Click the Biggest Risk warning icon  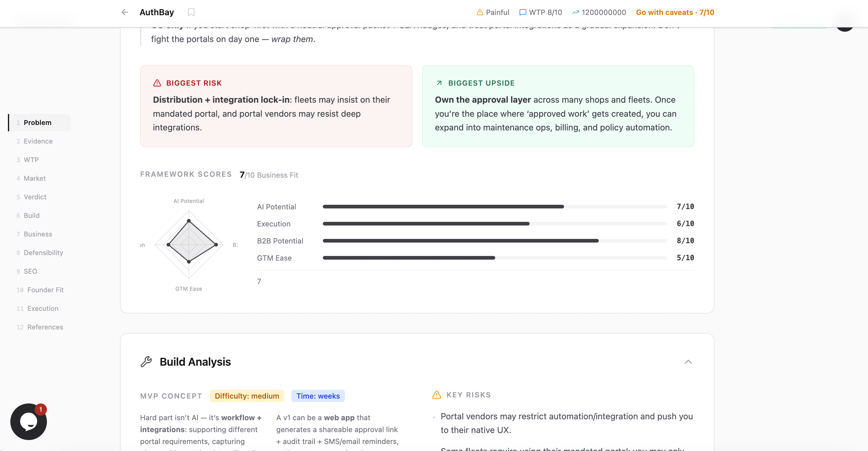[157, 83]
